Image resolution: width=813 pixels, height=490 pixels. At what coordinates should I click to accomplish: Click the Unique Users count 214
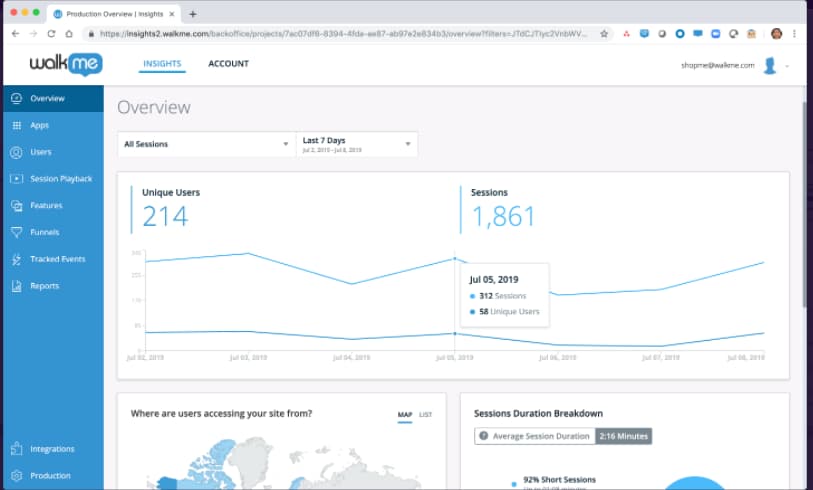tap(165, 216)
